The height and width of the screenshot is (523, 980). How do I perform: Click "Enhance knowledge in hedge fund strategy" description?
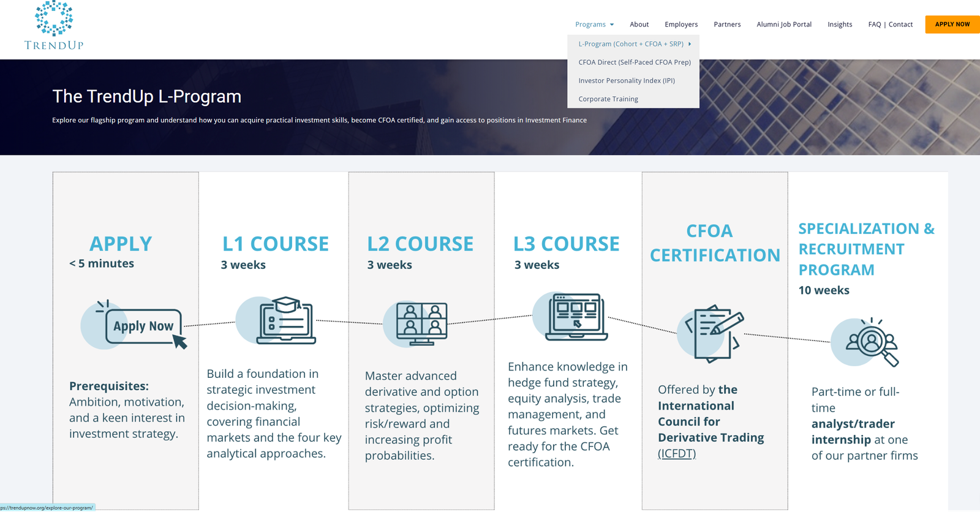(568, 415)
